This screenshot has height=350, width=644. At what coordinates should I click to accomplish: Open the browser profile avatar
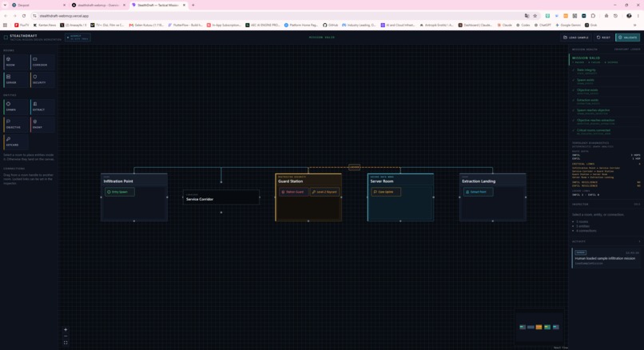point(629,16)
